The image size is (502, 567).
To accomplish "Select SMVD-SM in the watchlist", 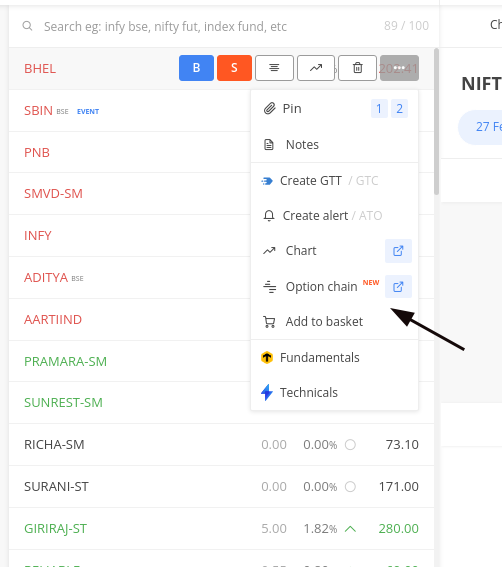I will click(53, 194).
